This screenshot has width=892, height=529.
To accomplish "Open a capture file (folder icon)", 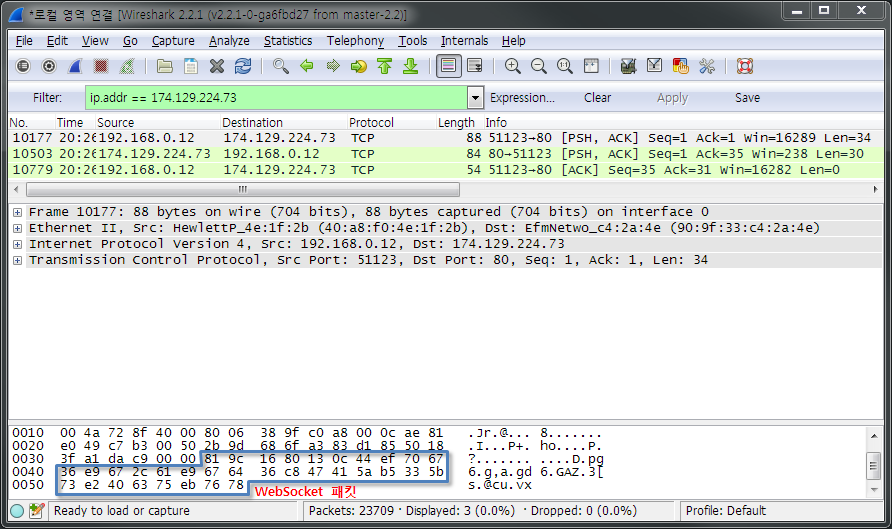I will pos(165,67).
